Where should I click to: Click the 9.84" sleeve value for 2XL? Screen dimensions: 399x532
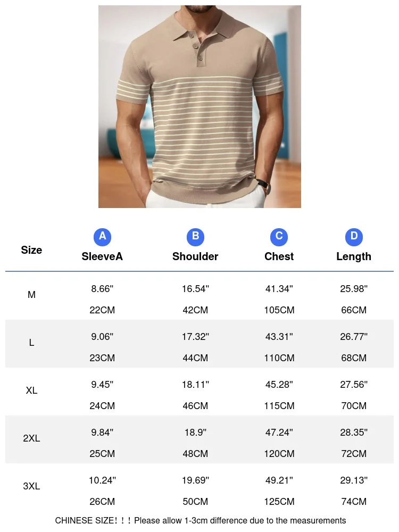point(102,432)
